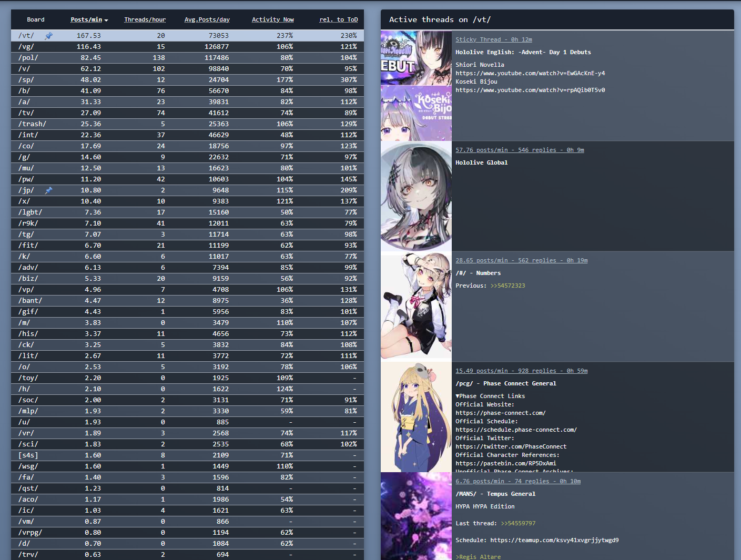Select the /ck/ board row
The height and width of the screenshot is (560, 741).
(x=187, y=345)
